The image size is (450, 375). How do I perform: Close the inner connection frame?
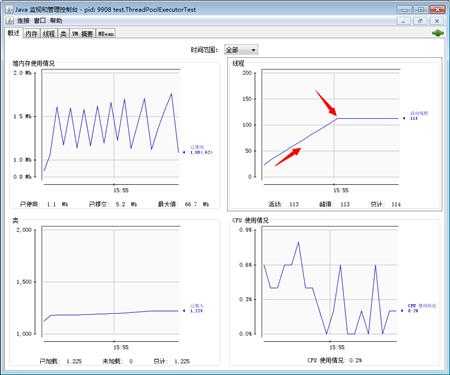[x=437, y=21]
